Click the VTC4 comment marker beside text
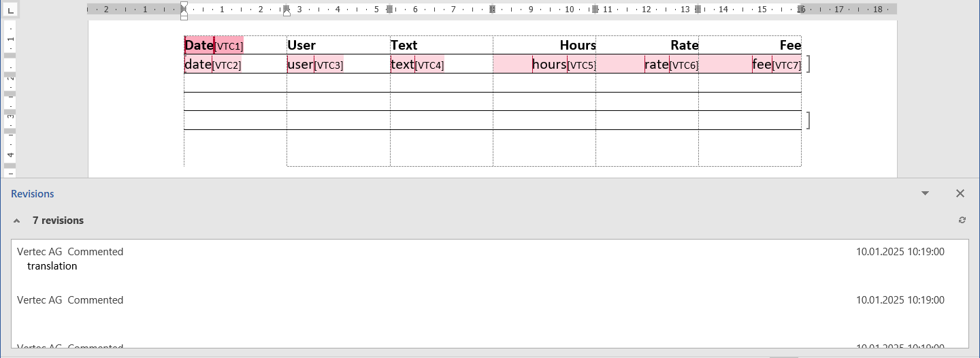The width and height of the screenshot is (980, 358). [x=429, y=65]
